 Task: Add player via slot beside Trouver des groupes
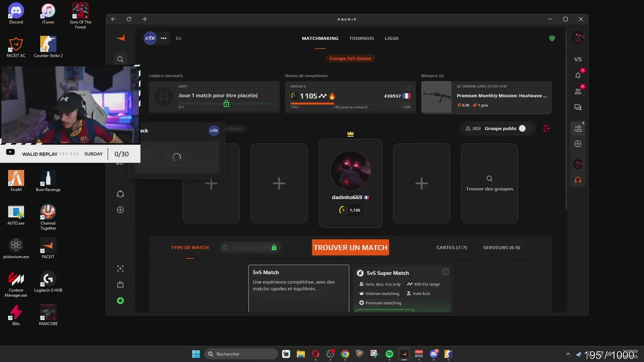[422, 184]
